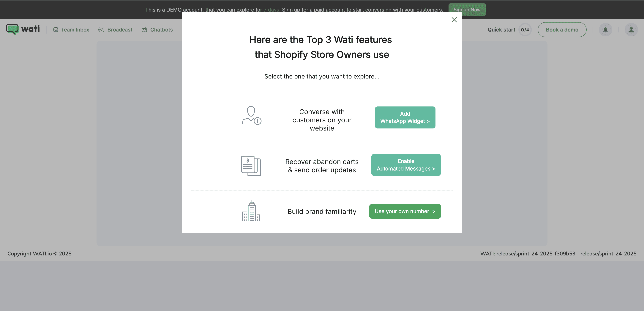This screenshot has width=644, height=311.
Task: Click the Broadcast signal icon
Action: [x=101, y=30]
